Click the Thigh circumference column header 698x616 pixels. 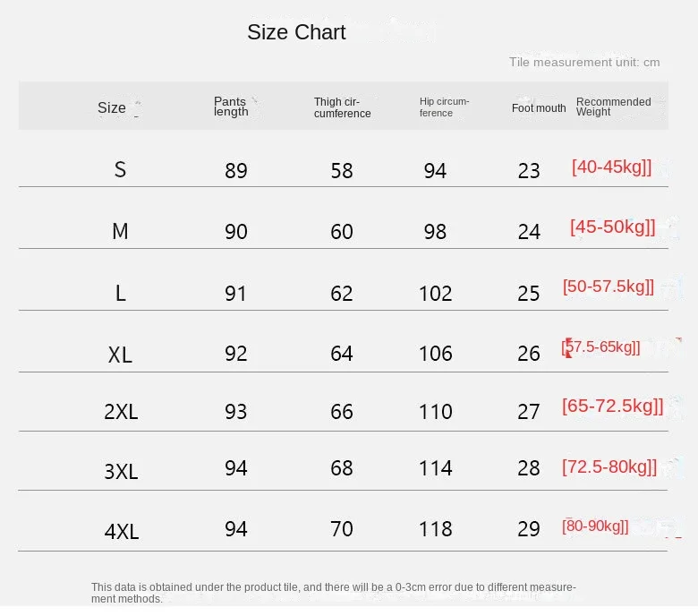click(x=342, y=107)
